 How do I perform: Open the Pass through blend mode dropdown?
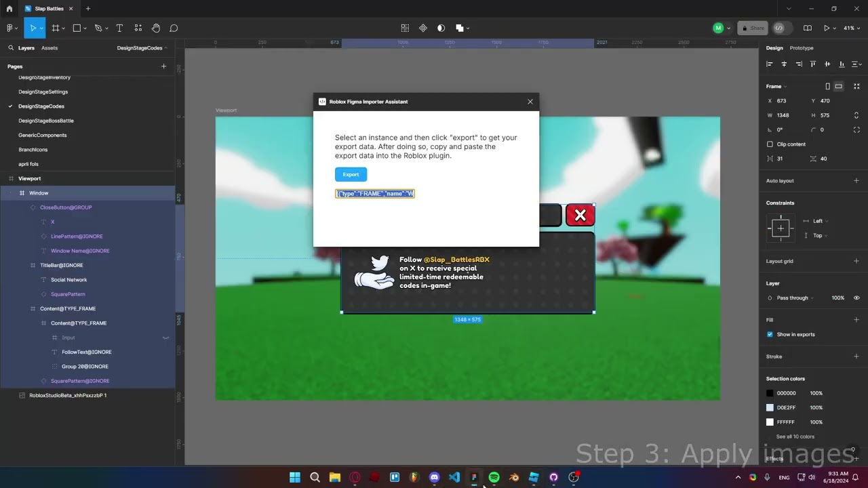795,298
